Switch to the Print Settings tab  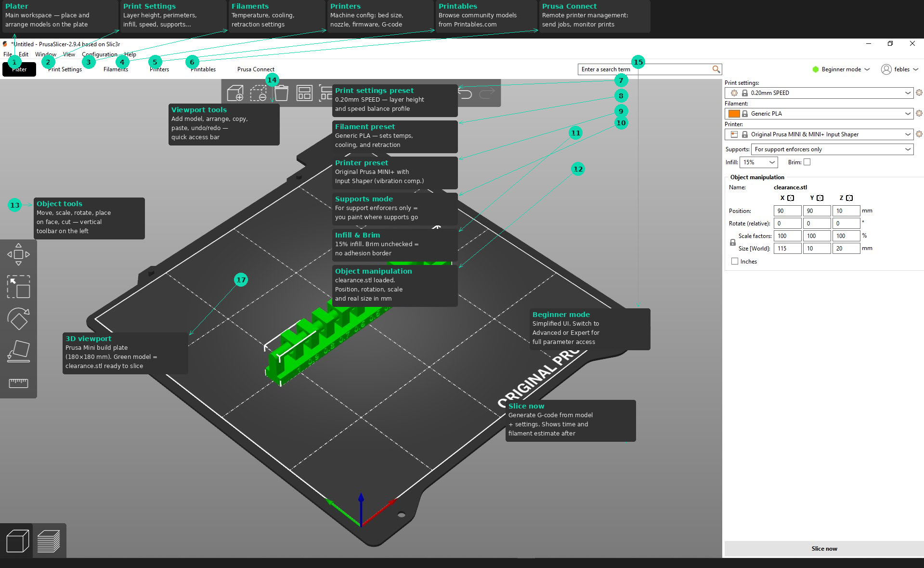[65, 69]
